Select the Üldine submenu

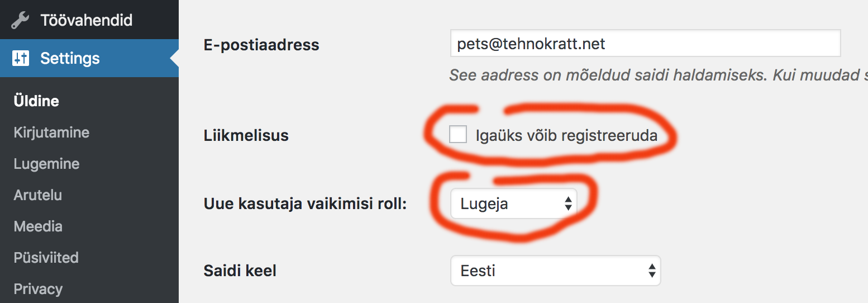(37, 101)
